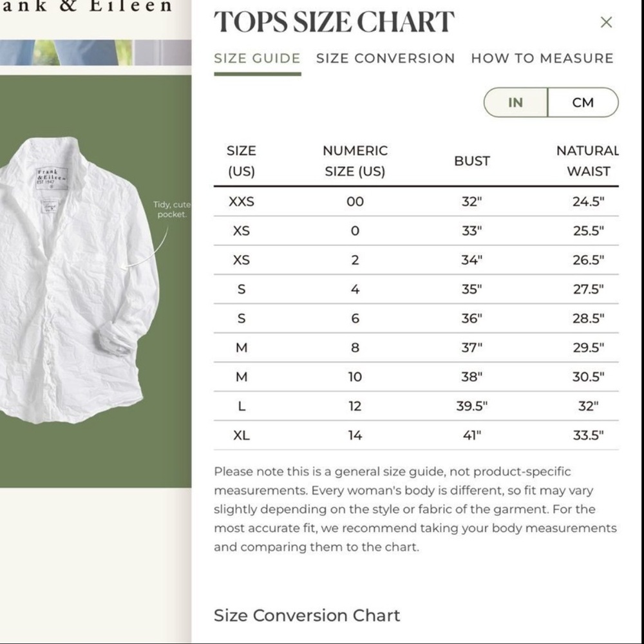Click the 41" bust measurement cell
Viewport: 644px width, 644px height.
(472, 435)
